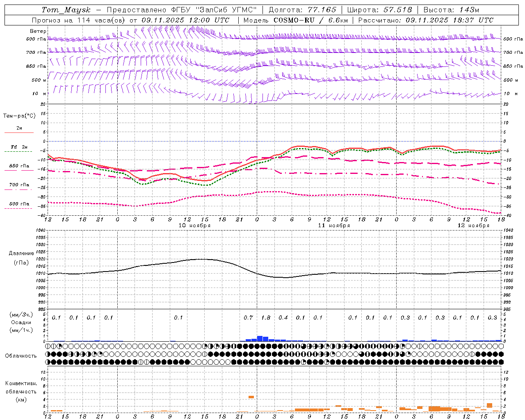The image size is (525, 420).
Task: Click the Tom_Maysk station title
Action: pos(66,10)
